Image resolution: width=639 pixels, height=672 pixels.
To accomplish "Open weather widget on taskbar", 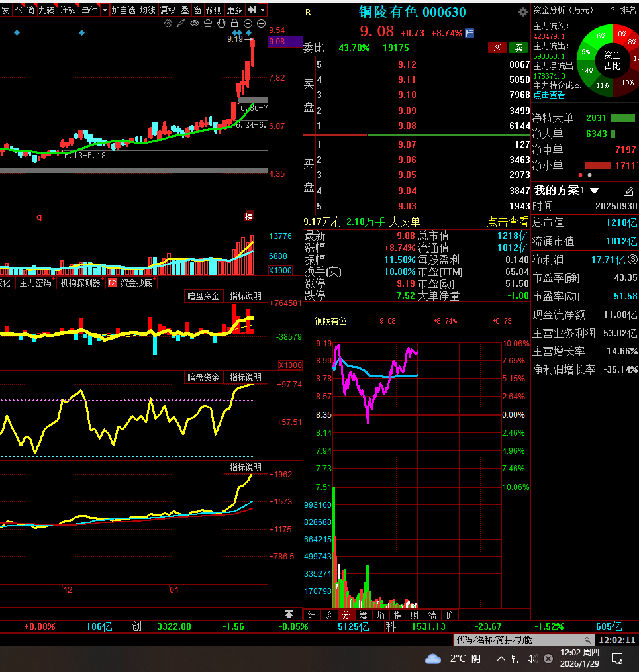I will tap(452, 659).
